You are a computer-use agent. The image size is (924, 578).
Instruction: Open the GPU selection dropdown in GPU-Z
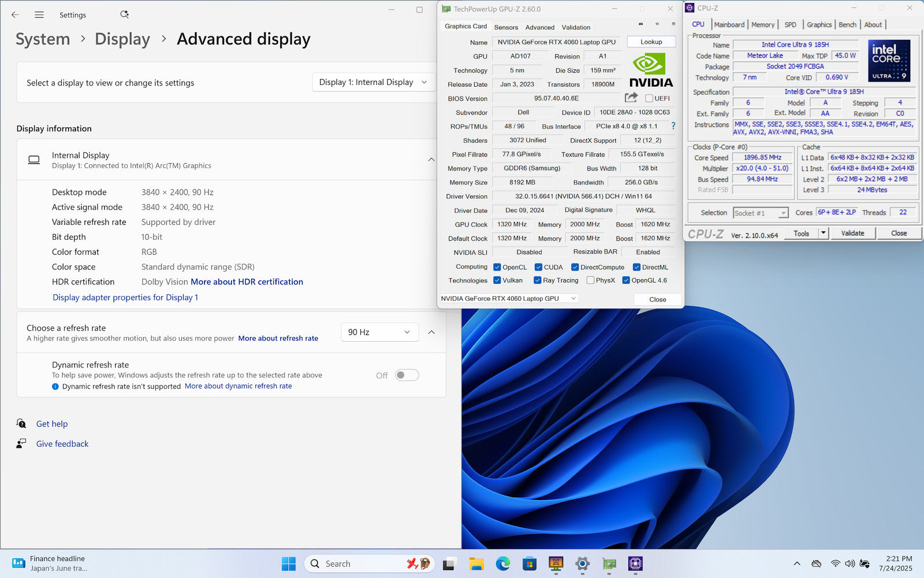(x=508, y=299)
